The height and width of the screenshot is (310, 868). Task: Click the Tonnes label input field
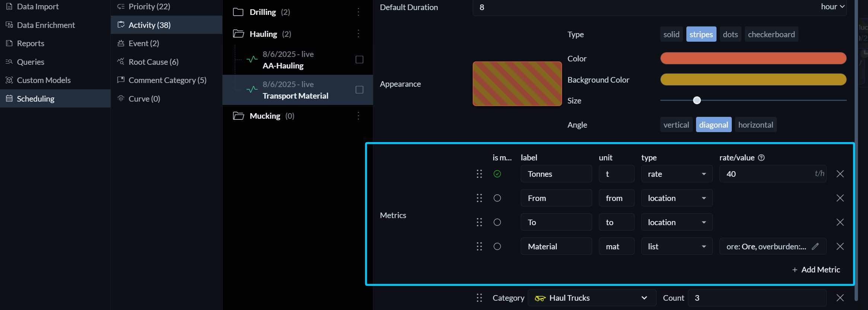556,174
